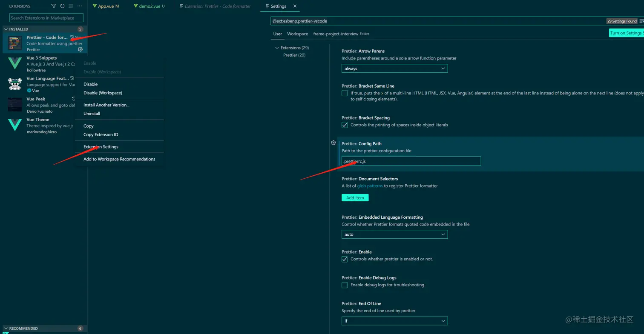The image size is (644, 334).
Task: Open Prettier extension manage gear
Action: pos(80,49)
